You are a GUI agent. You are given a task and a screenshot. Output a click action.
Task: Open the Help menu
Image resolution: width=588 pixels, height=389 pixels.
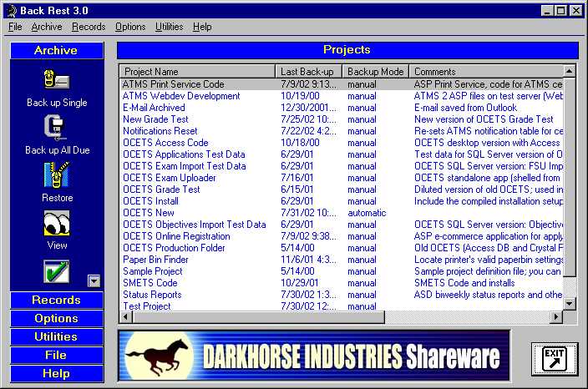tap(202, 27)
